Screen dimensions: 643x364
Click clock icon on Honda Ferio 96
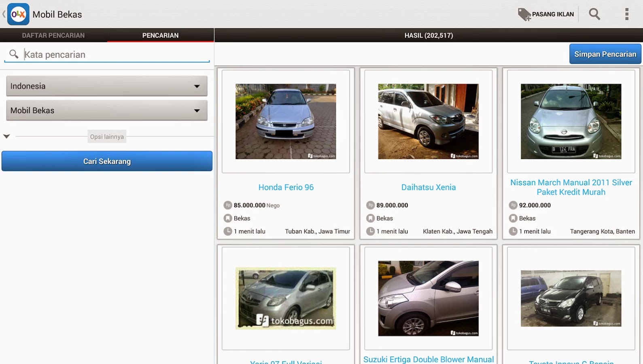point(228,231)
